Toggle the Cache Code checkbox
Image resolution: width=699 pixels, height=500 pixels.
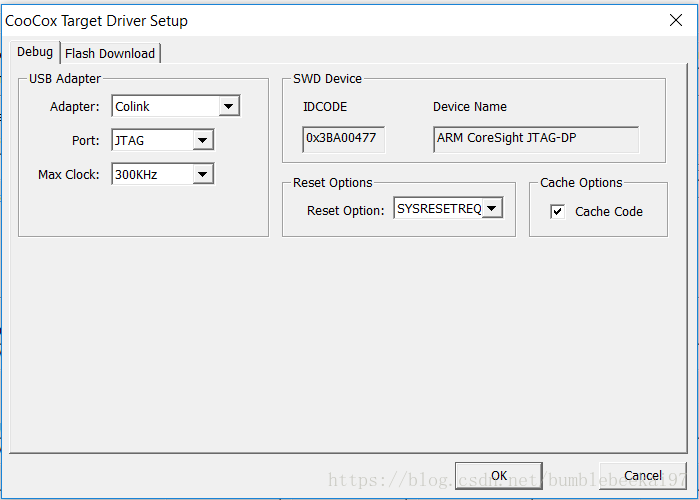click(557, 211)
